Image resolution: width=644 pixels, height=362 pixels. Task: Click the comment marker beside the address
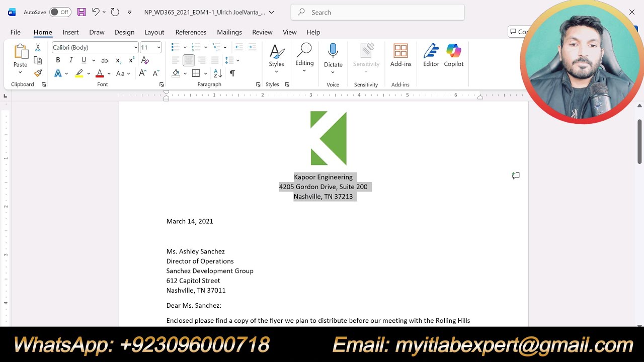coord(516,175)
